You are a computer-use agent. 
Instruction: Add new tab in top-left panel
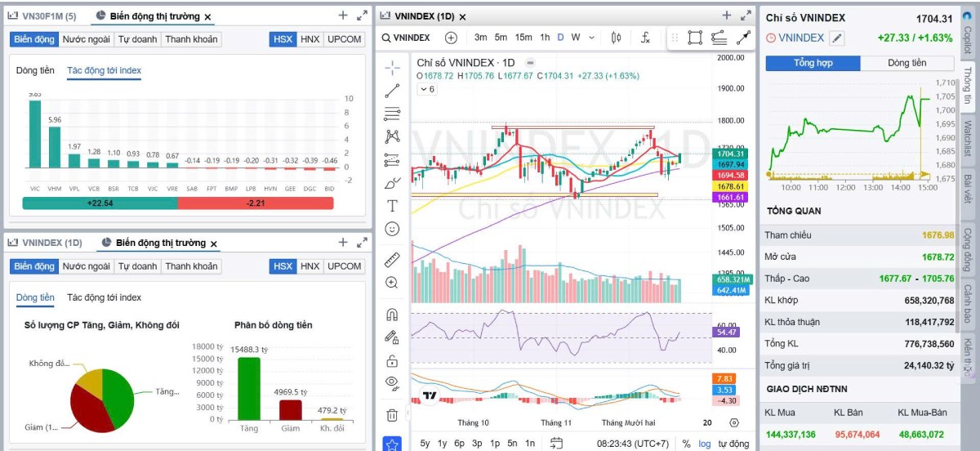pyautogui.click(x=343, y=15)
